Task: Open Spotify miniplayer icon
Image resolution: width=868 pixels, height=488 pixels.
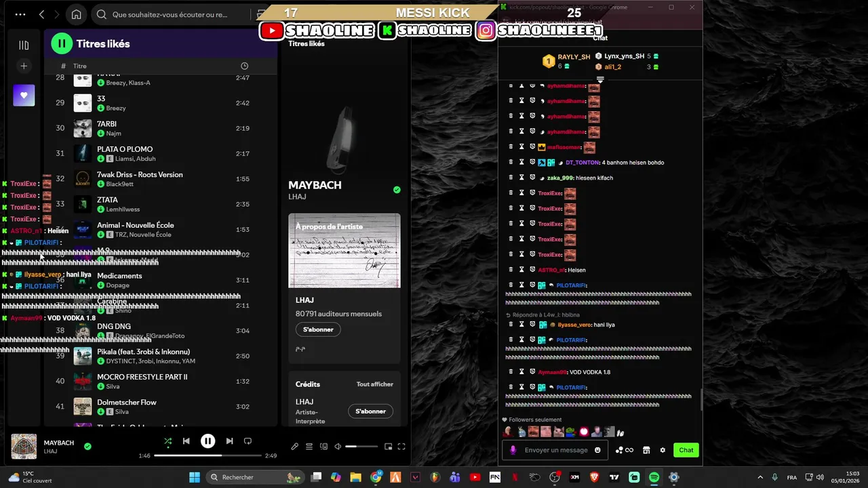Action: coord(388,447)
